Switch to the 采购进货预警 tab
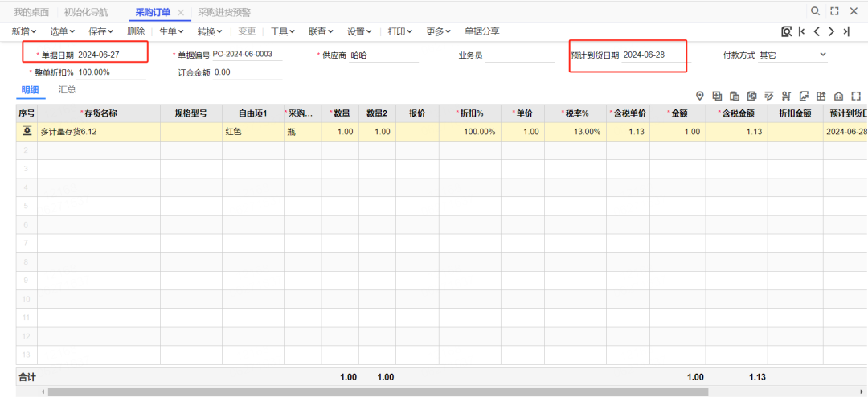The image size is (868, 398). click(x=224, y=12)
